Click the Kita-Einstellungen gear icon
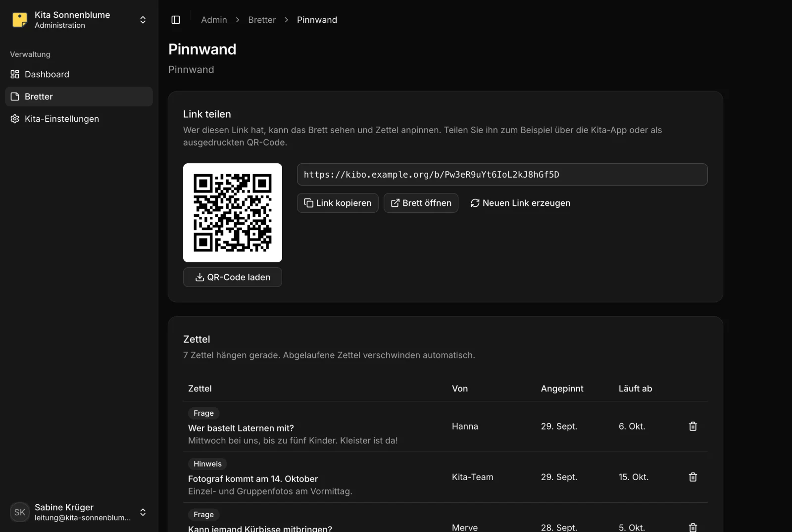792x532 pixels. coord(15,119)
